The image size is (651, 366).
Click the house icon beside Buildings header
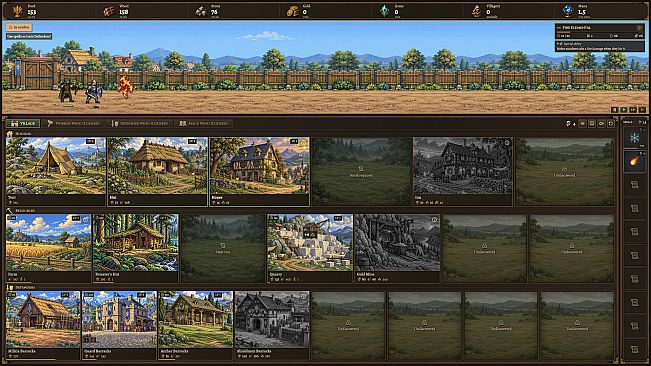(x=10, y=134)
